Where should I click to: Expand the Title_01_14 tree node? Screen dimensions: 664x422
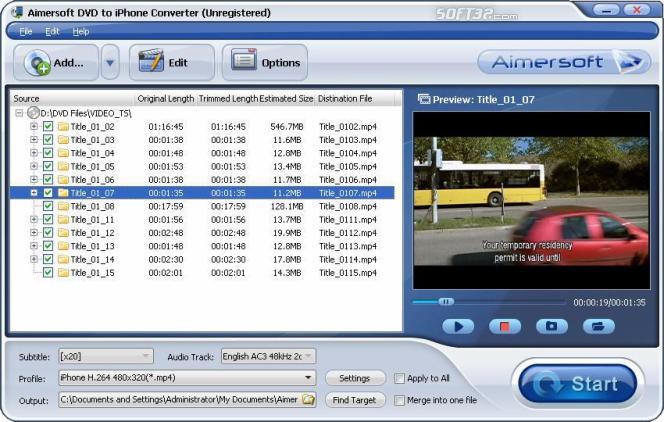coord(34,259)
